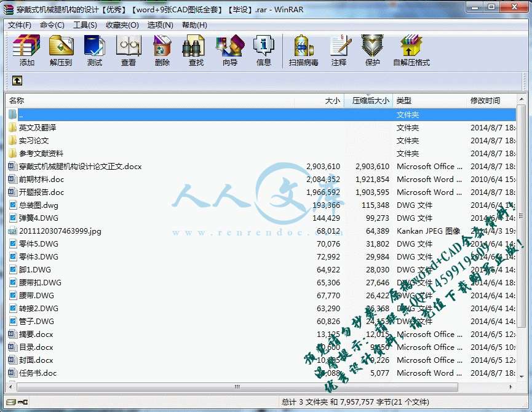Click the DWG icon of 管子.DWG
The width and height of the screenshot is (532, 412).
pyautogui.click(x=12, y=322)
